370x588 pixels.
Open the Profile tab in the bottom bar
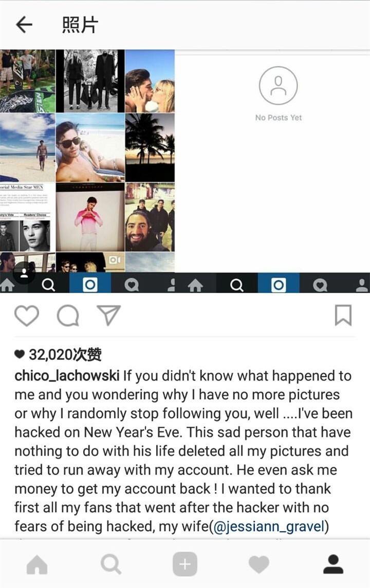click(333, 564)
